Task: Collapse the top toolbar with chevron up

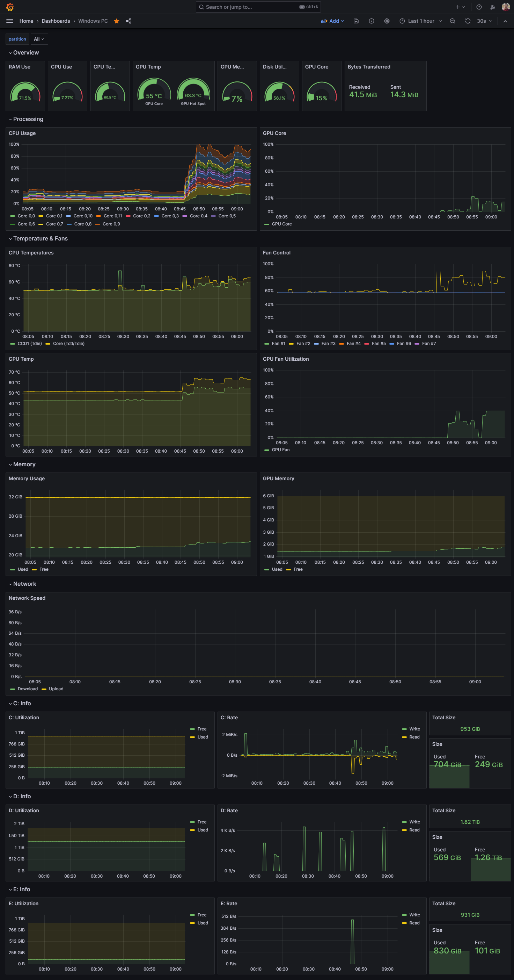Action: (505, 21)
